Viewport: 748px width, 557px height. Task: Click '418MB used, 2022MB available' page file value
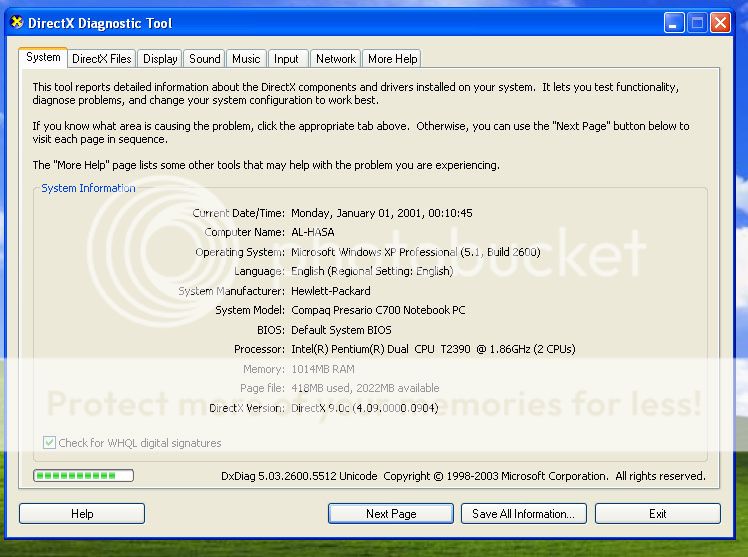[x=365, y=388]
